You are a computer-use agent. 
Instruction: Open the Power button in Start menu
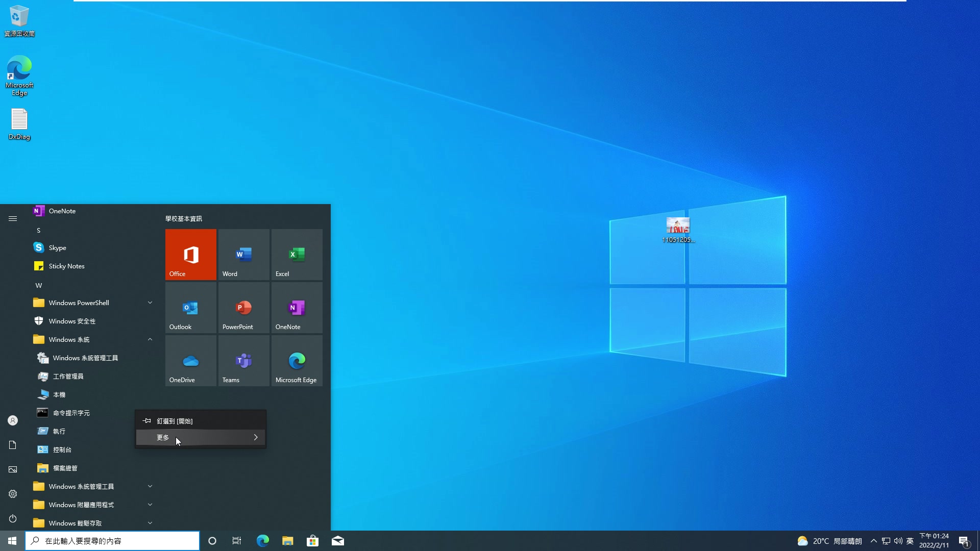[x=12, y=519]
